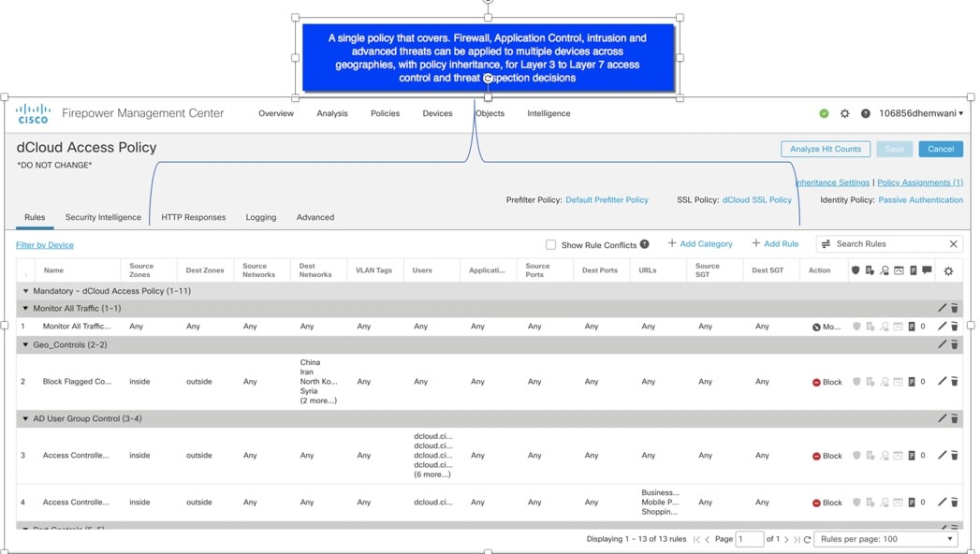The height and width of the screenshot is (554, 980).
Task: Open the global settings gear icon
Action: click(x=844, y=113)
